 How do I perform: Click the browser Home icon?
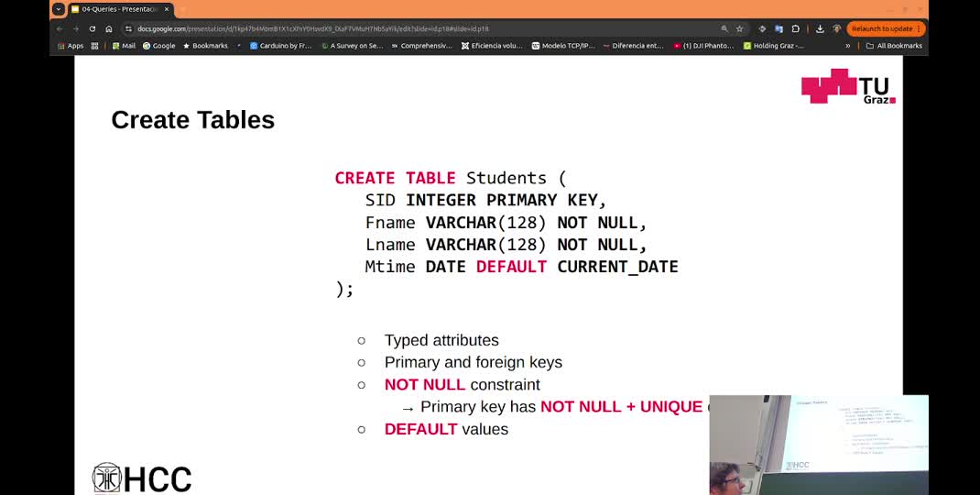109,28
